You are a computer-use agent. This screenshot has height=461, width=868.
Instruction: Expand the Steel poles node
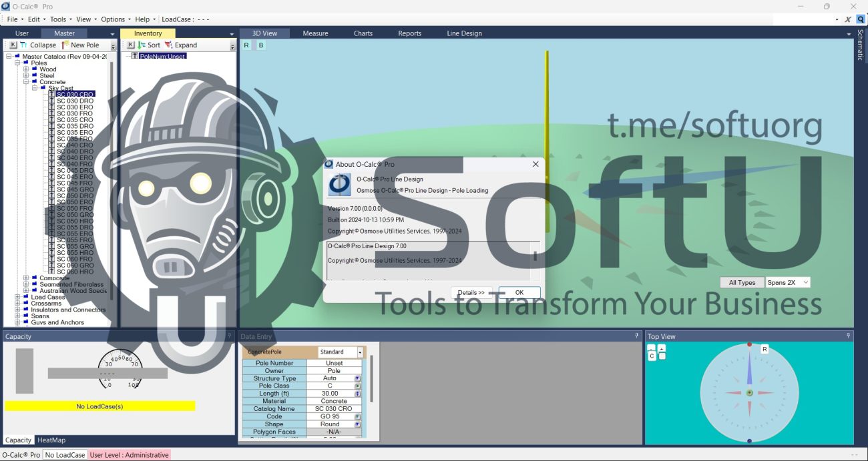[26, 75]
